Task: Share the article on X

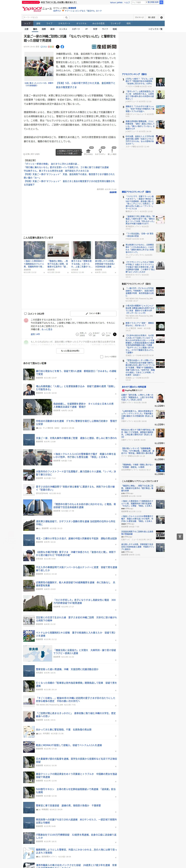Action: [x=57, y=47]
